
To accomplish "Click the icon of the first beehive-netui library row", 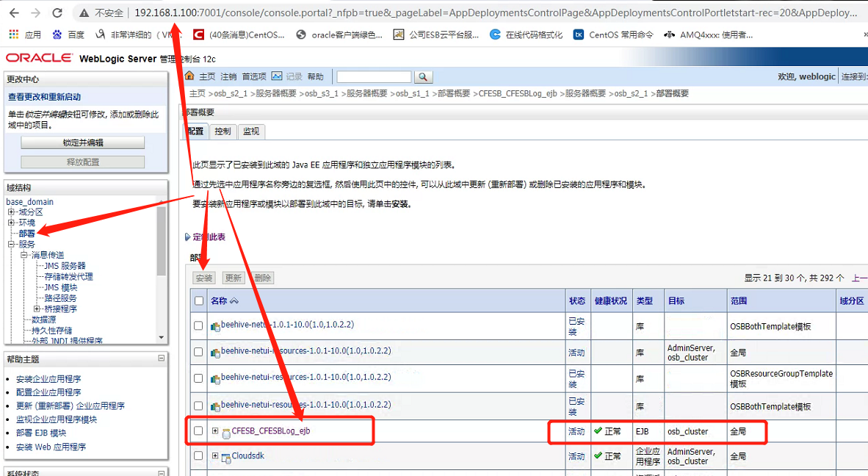I will point(215,327).
